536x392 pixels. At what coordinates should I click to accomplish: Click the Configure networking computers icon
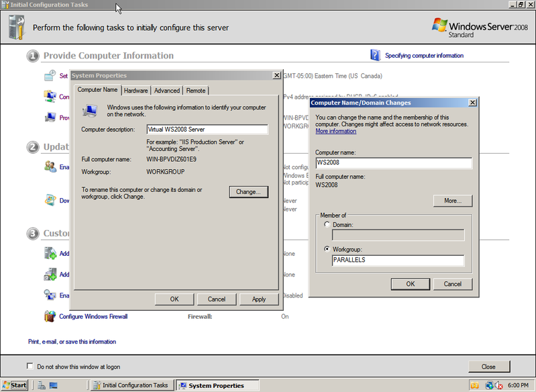[50, 96]
